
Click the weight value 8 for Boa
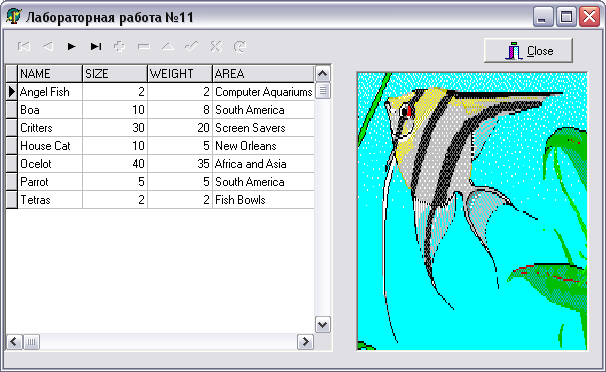point(180,110)
